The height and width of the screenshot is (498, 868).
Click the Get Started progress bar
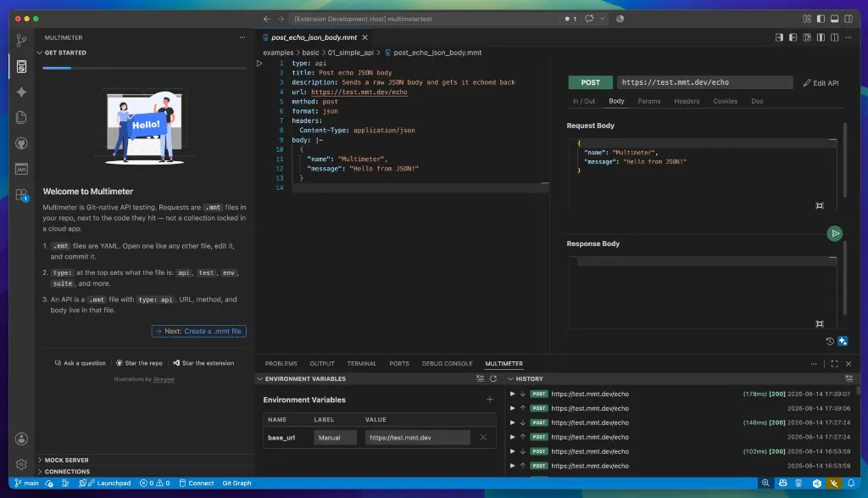[x=144, y=68]
